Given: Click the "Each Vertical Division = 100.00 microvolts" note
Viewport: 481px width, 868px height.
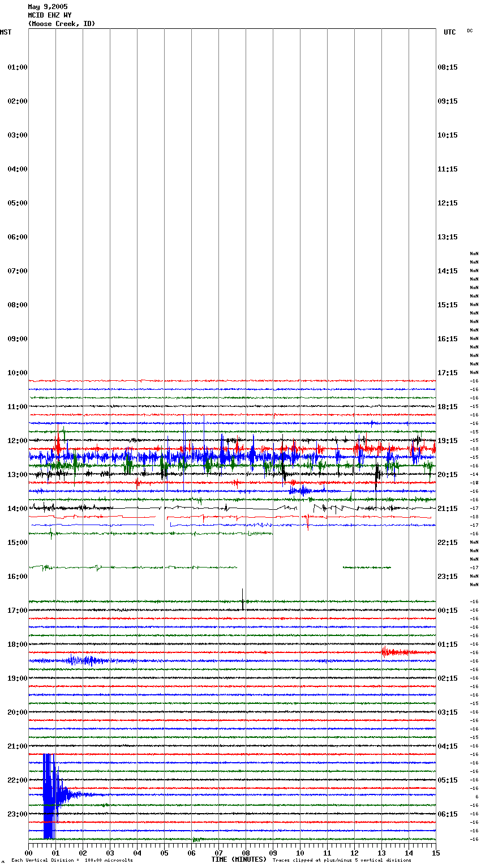Looking at the screenshot, I should pos(72,861).
